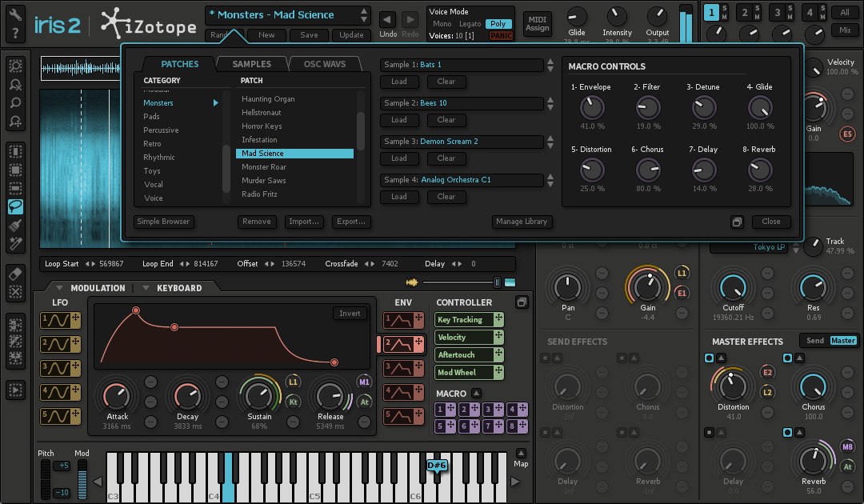The height and width of the screenshot is (504, 864).
Task: Toggle the Invert envelope button
Action: click(x=350, y=314)
